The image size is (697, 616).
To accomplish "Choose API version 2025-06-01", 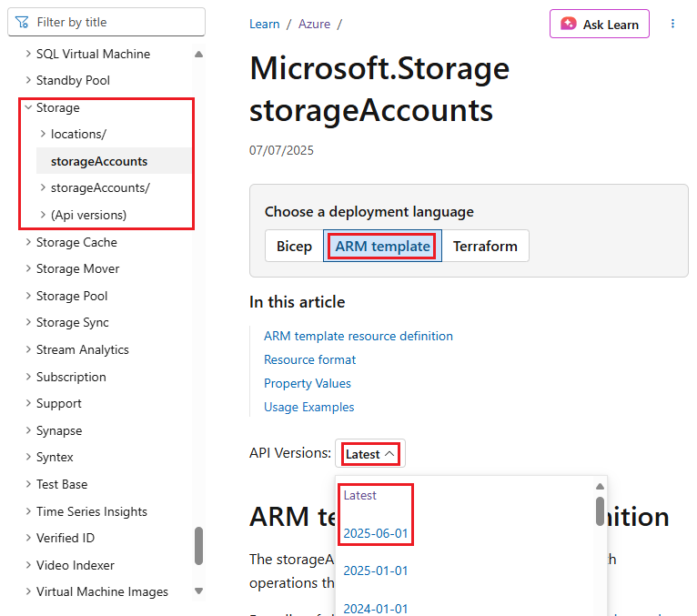I will [x=376, y=533].
